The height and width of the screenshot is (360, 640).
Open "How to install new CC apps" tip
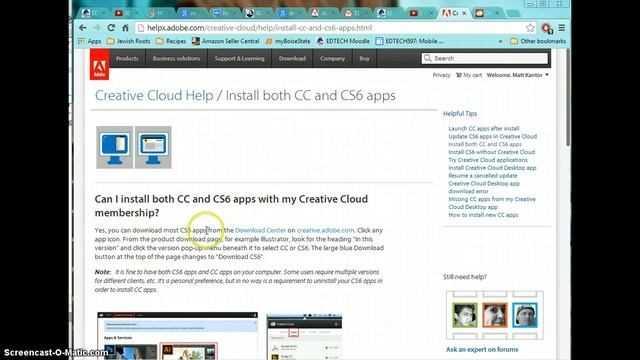(x=483, y=215)
